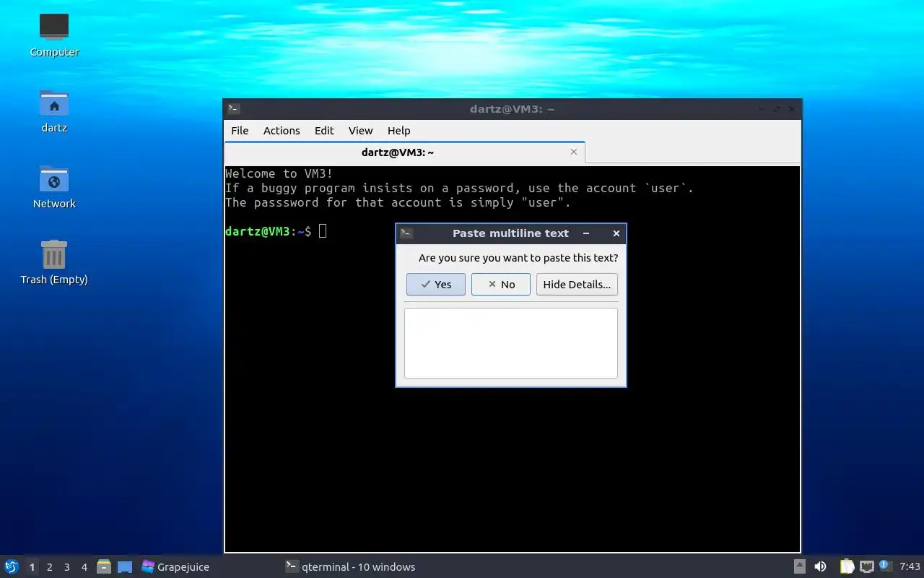Screen dimensions: 924x578
Task: Click 'Are you sure you want to paste this text?'
Action: [518, 257]
